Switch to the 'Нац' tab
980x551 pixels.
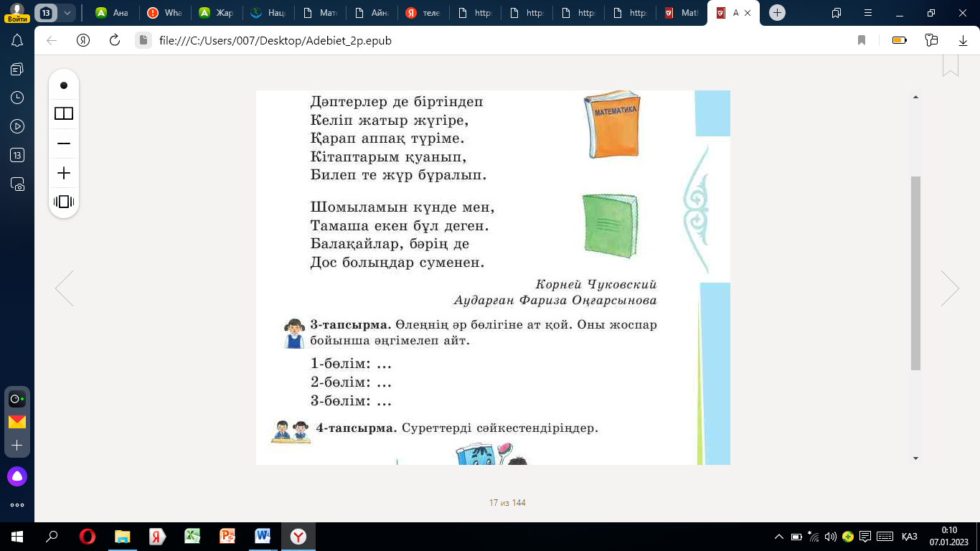pos(267,13)
